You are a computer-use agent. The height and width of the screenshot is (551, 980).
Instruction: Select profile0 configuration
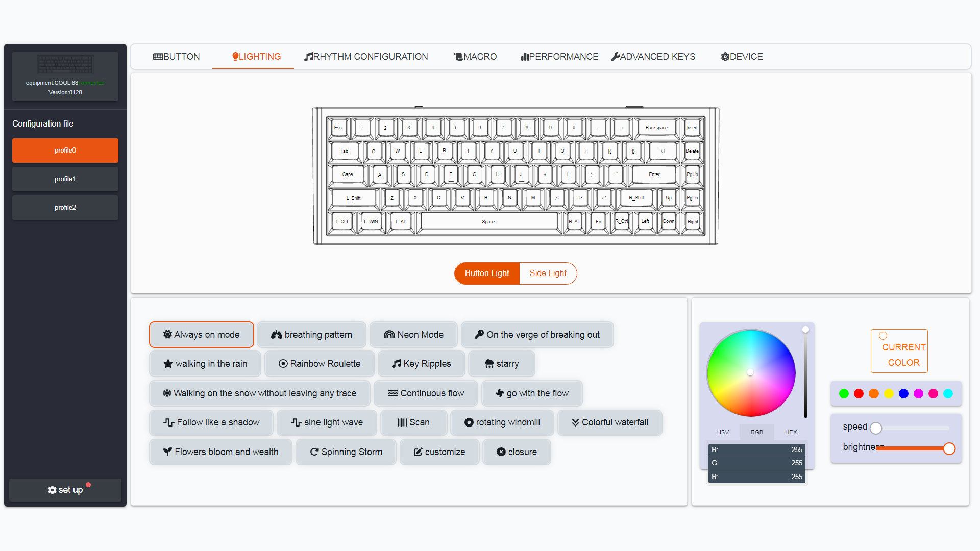pyautogui.click(x=65, y=151)
